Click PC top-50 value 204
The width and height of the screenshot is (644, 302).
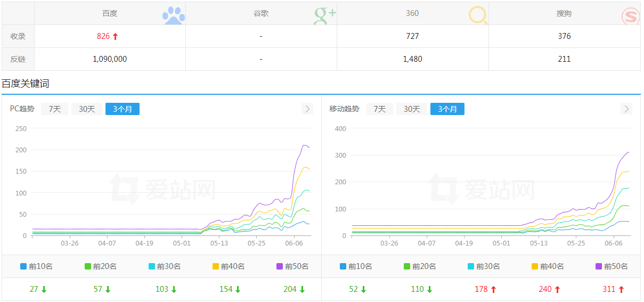point(290,289)
